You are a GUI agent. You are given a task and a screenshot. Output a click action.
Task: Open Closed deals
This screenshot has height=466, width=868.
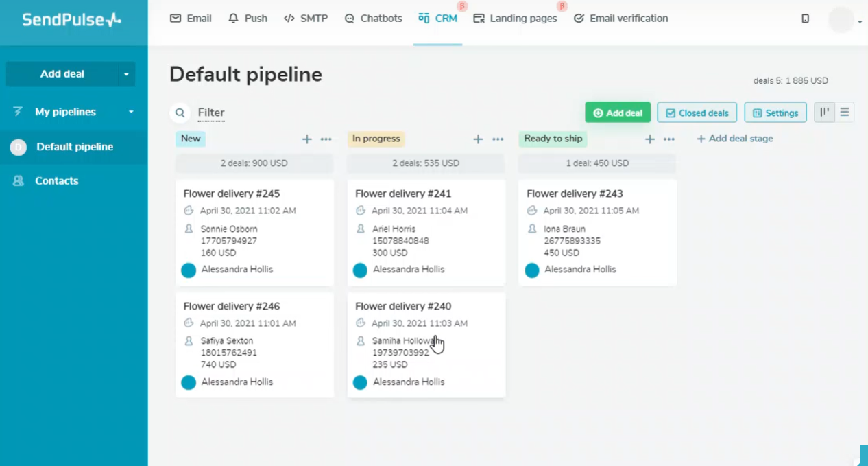click(697, 113)
